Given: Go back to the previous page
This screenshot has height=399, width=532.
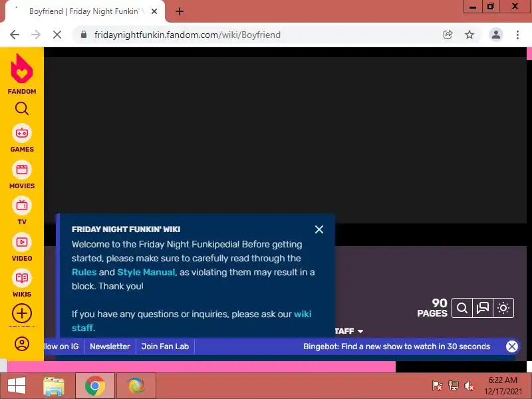Looking at the screenshot, I should point(15,35).
